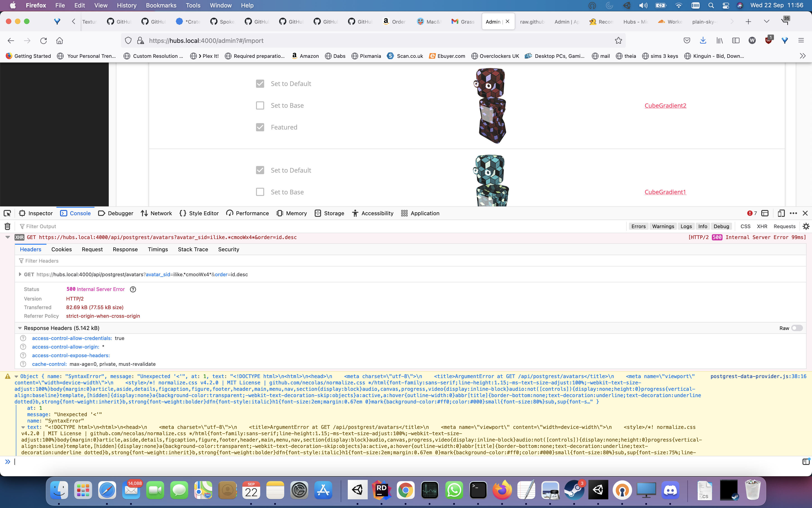Toggle Featured checkbox for CubeGradient2

(x=260, y=127)
